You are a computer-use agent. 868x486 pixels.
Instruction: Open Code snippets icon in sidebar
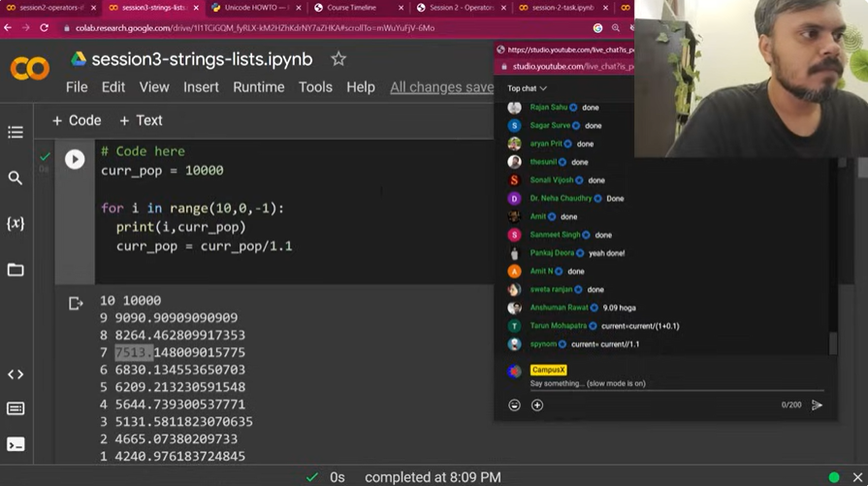16,374
